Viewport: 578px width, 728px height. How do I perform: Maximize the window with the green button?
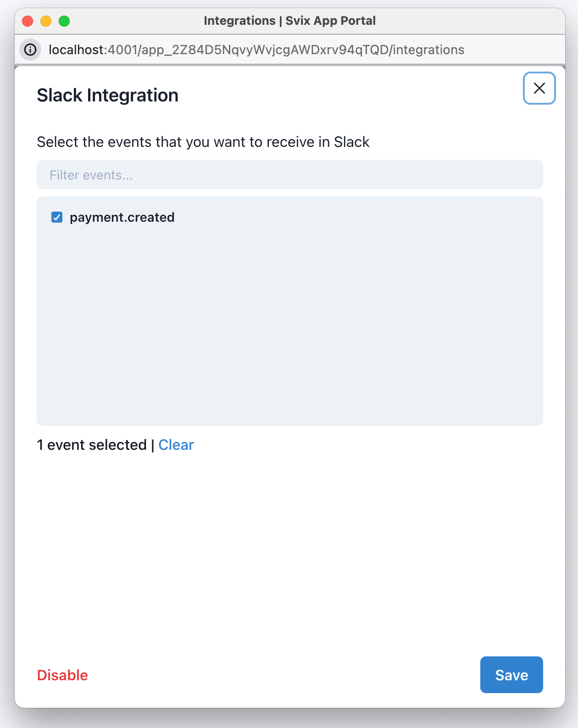pos(64,21)
